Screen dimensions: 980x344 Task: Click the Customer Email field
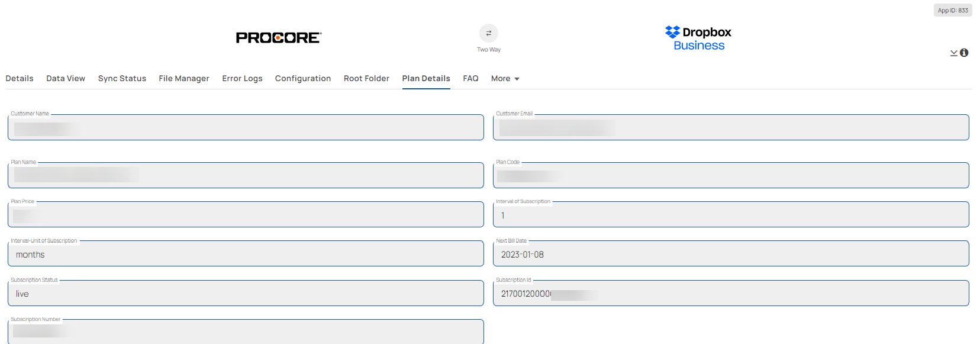coord(731,127)
